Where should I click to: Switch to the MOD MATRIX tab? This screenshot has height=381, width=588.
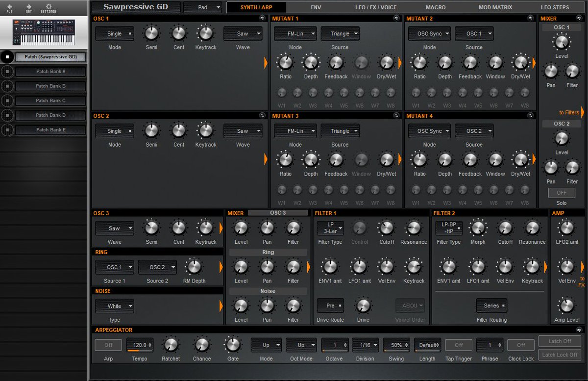[x=495, y=7]
